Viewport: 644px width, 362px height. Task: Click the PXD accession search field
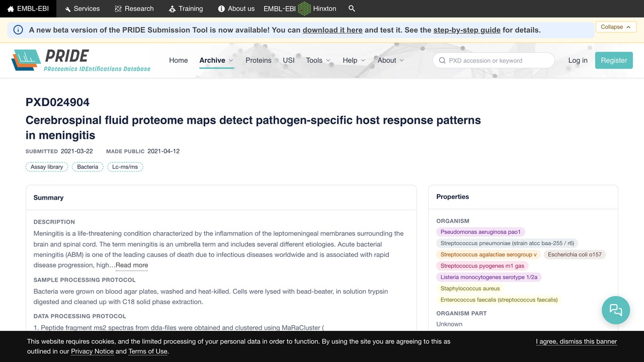coord(494,60)
